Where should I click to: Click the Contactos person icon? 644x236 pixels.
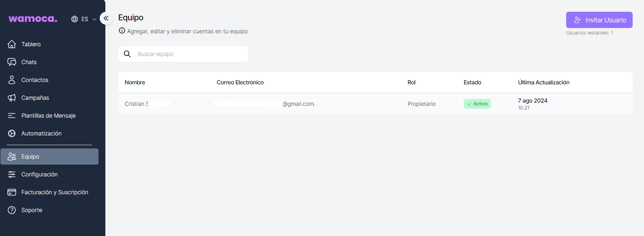coord(12,80)
